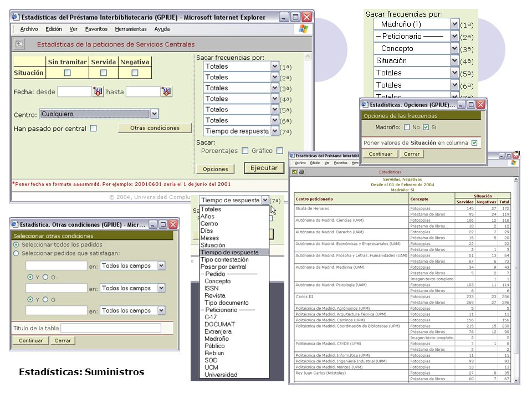This screenshot has width=532, height=399.
Task: Uncheck Madroño Si in Opciones window
Action: (426, 127)
